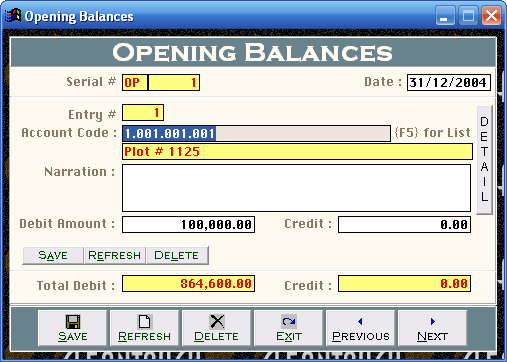
Task: Click the Date field showing 31/12/2004
Action: (449, 82)
